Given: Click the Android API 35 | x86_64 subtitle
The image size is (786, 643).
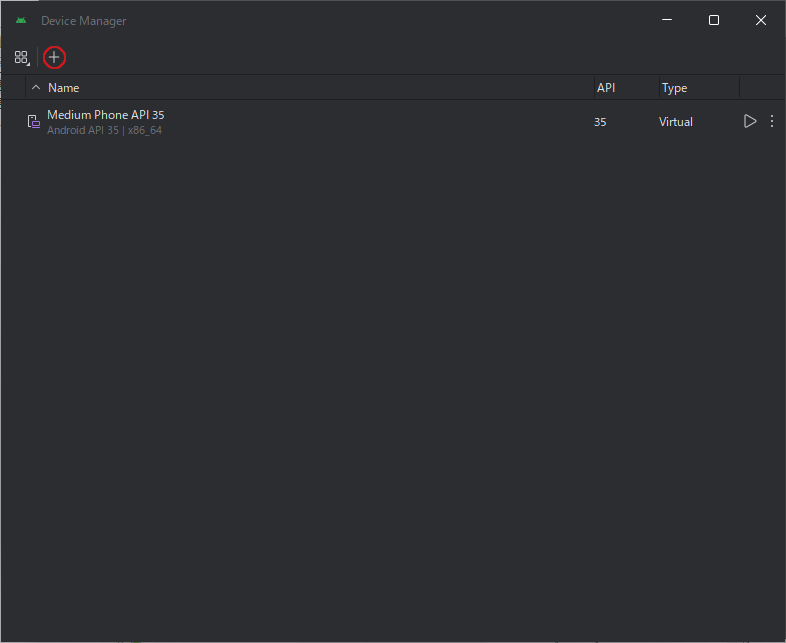Looking at the screenshot, I should point(104,130).
